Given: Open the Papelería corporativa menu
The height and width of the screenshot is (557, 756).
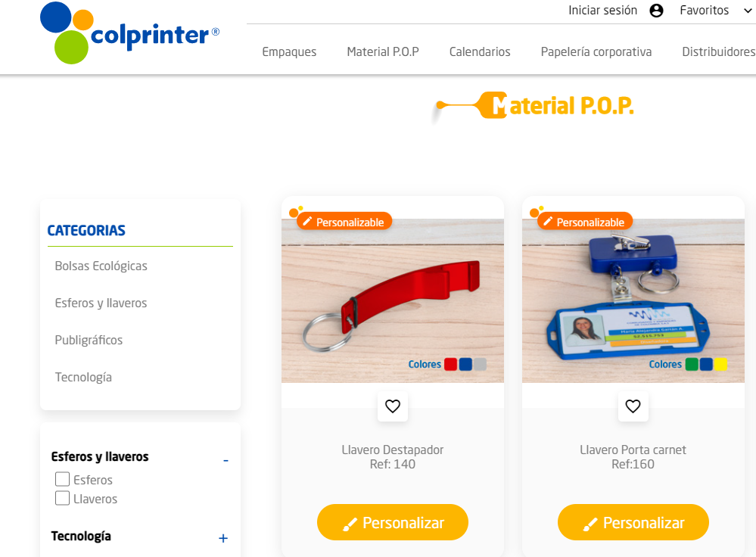Looking at the screenshot, I should point(596,51).
